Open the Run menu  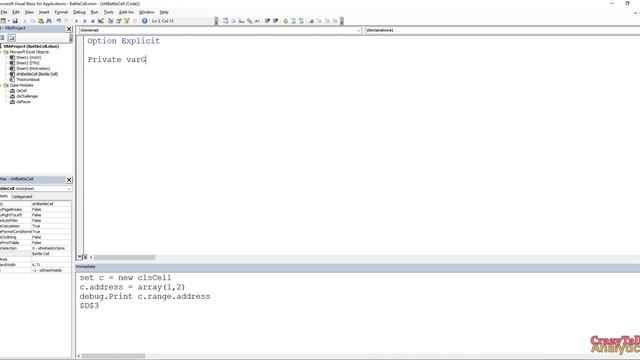pyautogui.click(x=95, y=12)
